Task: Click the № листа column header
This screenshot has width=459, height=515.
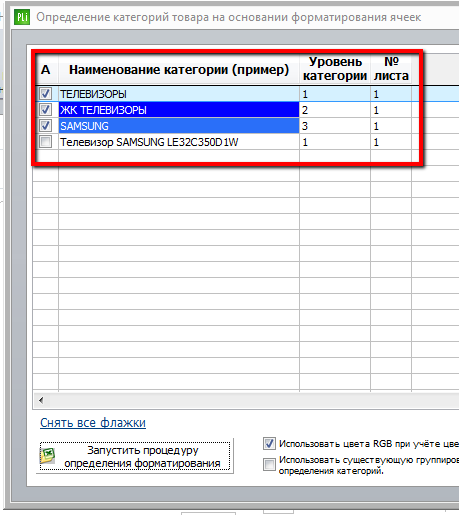Action: (x=391, y=69)
